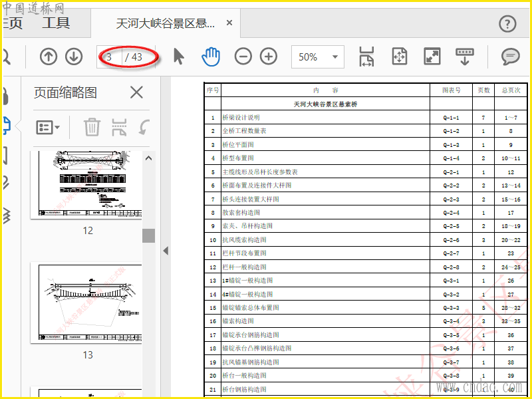Image resolution: width=532 pixels, height=399 pixels.
Task: Close the 页面缩略图 panel
Action: click(136, 92)
